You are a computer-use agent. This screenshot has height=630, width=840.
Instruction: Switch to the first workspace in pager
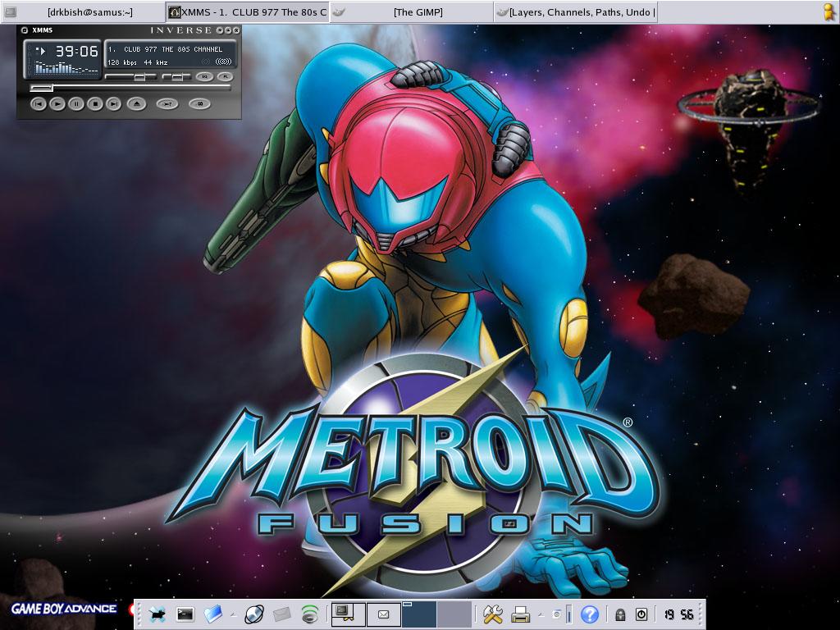[419, 614]
